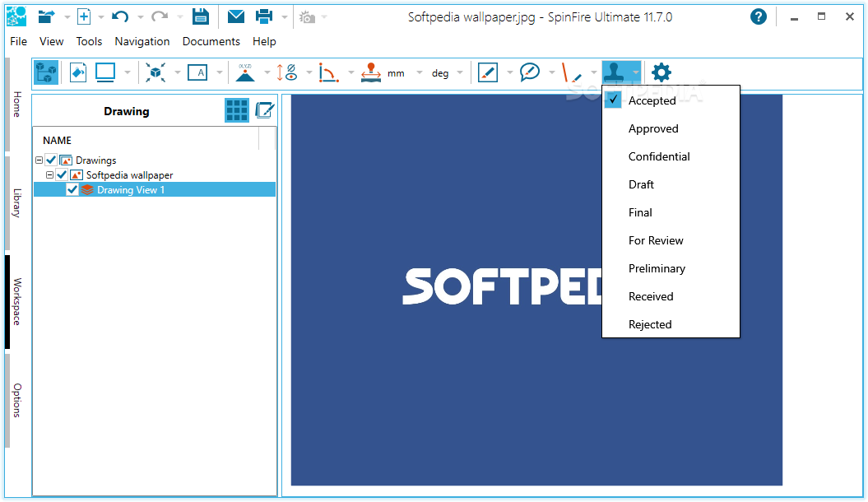Click the measurement stamp units icon
Image resolution: width=868 pixels, height=502 pixels.
point(370,72)
